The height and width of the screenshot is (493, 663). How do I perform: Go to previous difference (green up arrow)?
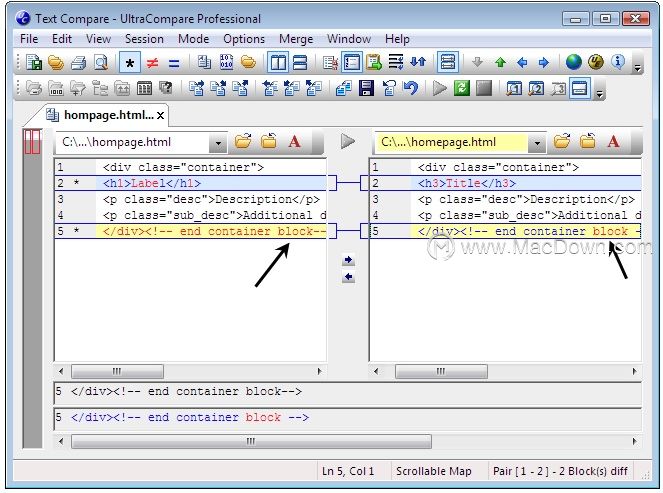(500, 63)
